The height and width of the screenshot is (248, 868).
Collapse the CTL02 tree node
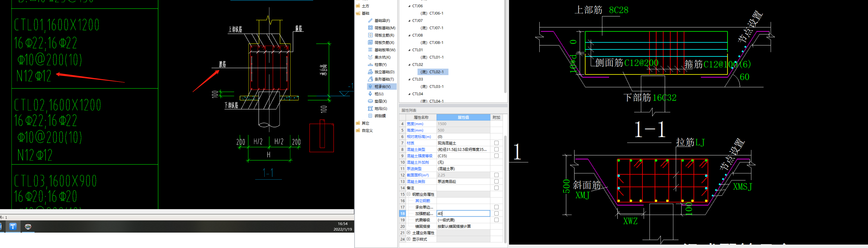(410, 65)
